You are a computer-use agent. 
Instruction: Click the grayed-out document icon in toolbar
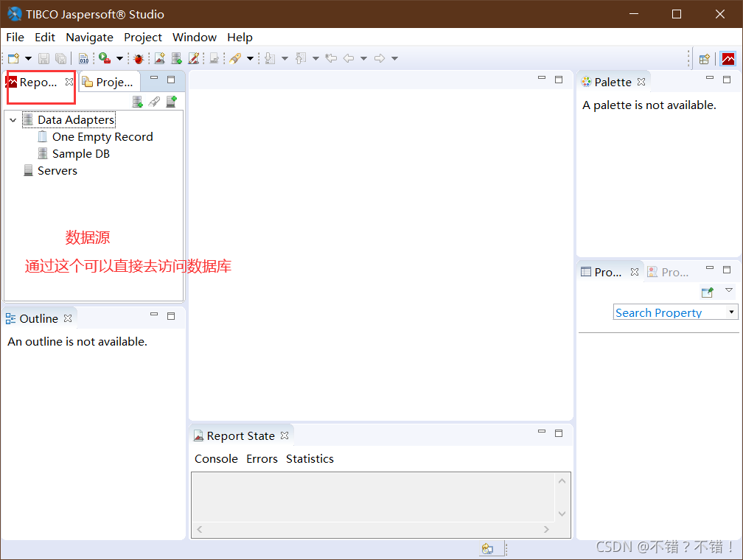pyautogui.click(x=214, y=58)
